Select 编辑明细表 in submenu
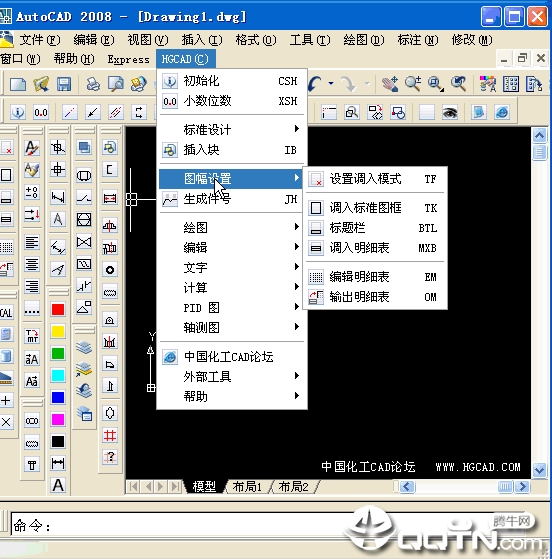The height and width of the screenshot is (559, 552). pos(375,277)
